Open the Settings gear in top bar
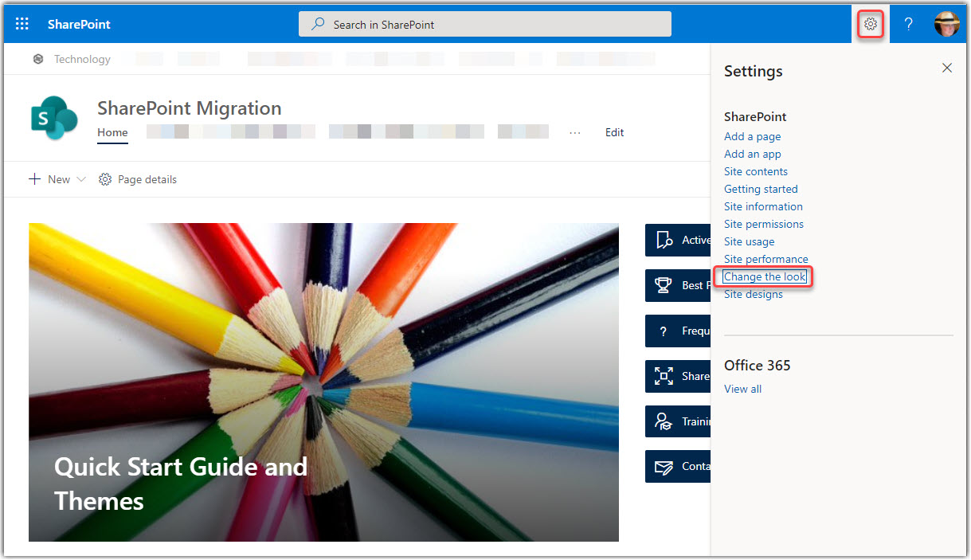 (870, 24)
